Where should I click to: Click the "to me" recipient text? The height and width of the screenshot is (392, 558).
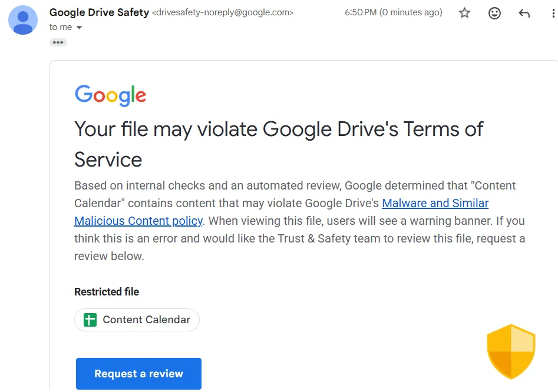61,27
